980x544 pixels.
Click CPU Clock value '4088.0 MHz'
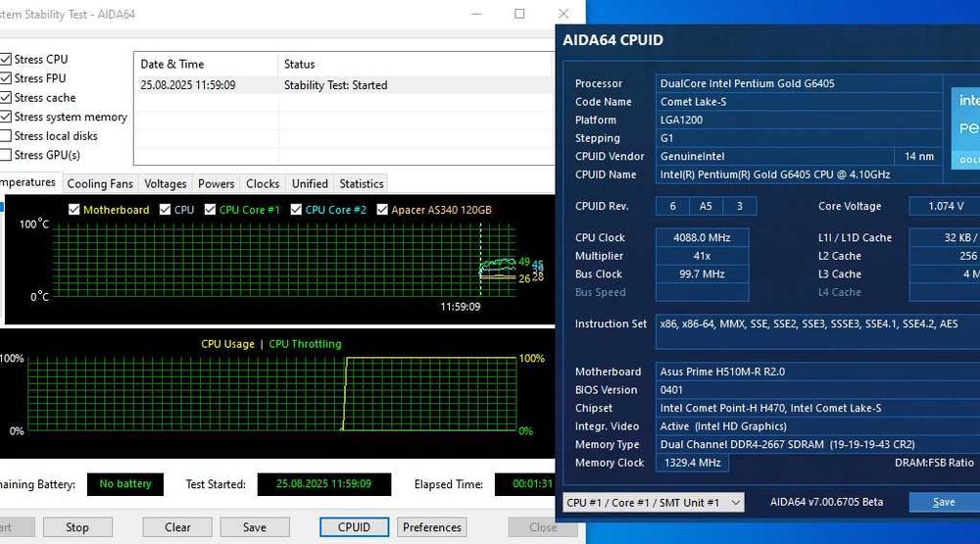702,237
